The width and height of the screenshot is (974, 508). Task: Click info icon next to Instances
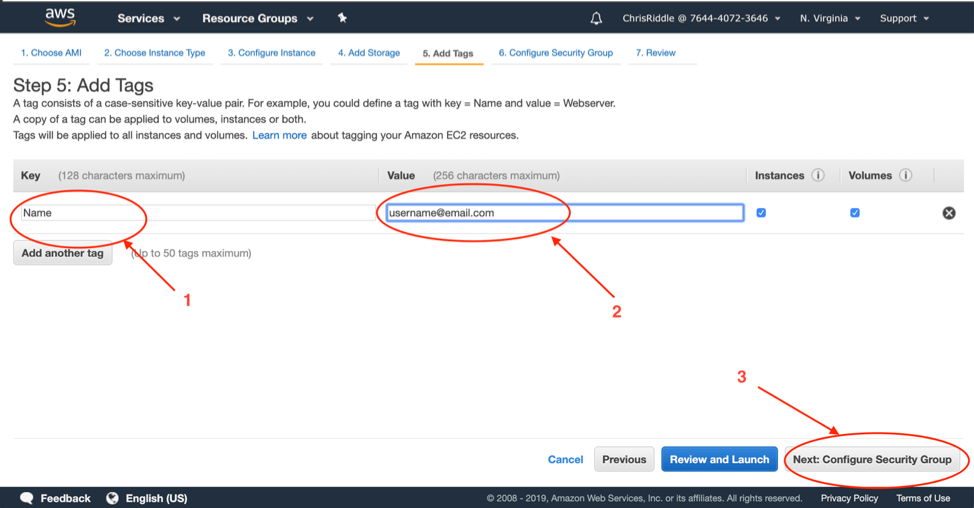click(818, 175)
